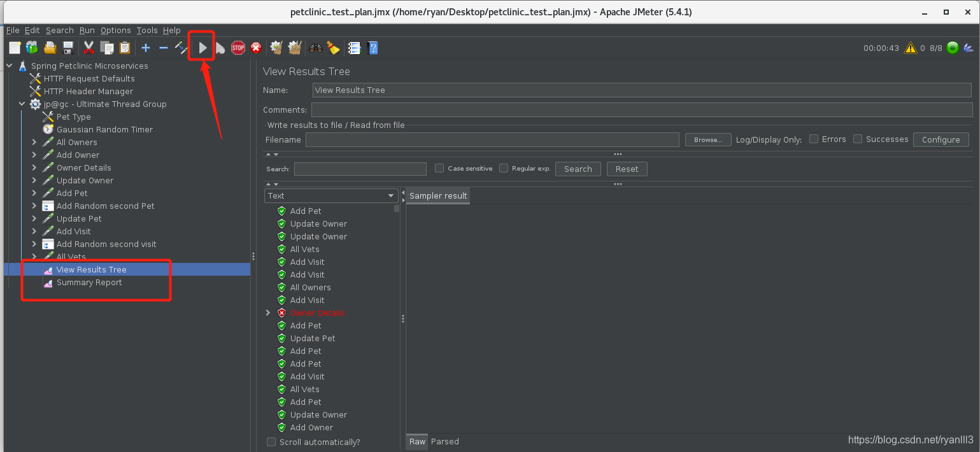The height and width of the screenshot is (452, 980).
Task: Open the Edit menu
Action: (x=32, y=30)
